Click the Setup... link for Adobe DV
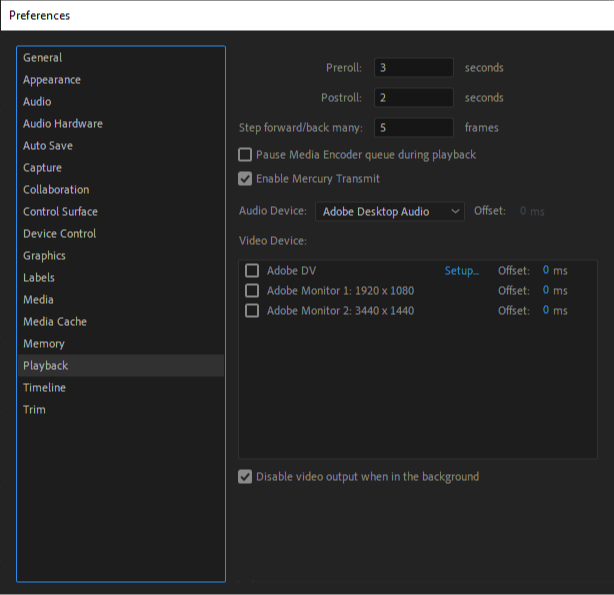614x595 pixels. 462,271
